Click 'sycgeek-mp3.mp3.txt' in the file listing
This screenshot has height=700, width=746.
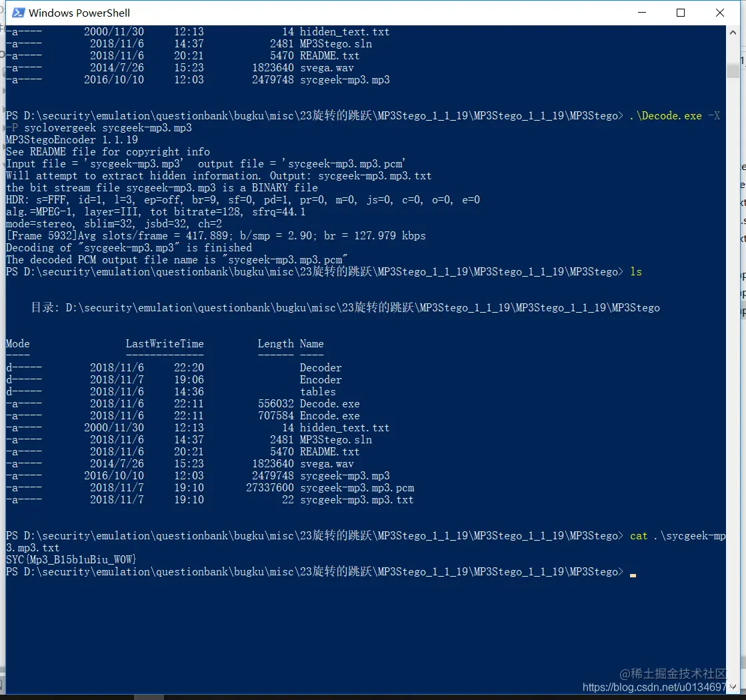357,499
